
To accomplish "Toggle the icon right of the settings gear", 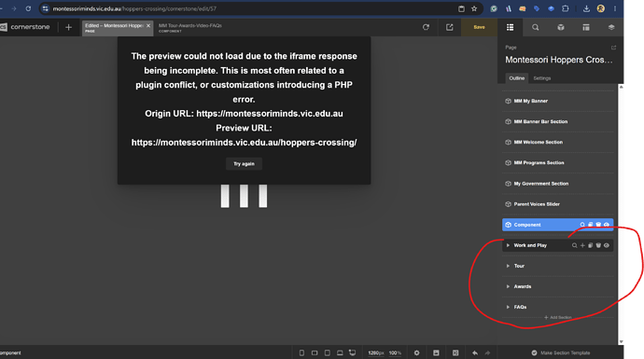I will [x=436, y=352].
